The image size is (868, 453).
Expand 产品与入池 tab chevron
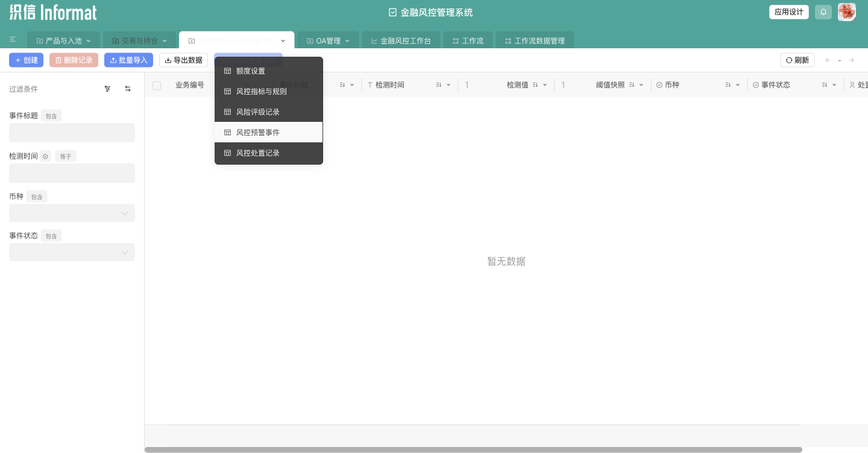[x=89, y=41]
